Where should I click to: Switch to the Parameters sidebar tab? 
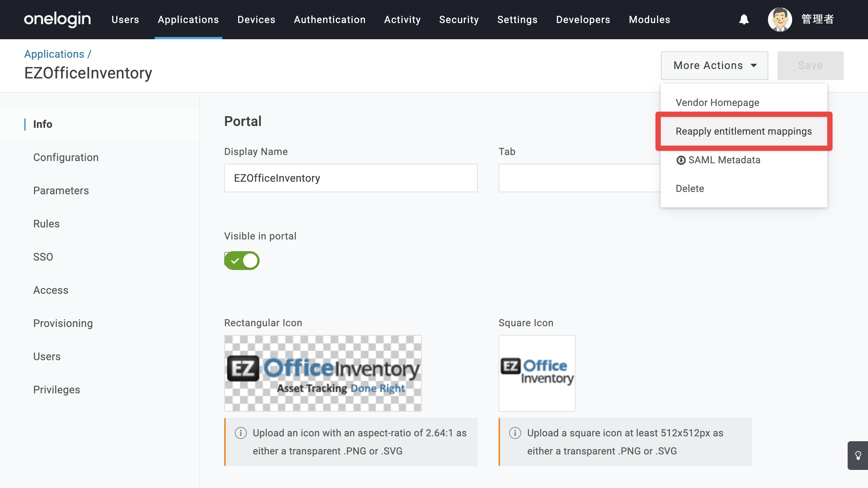(x=100, y=190)
